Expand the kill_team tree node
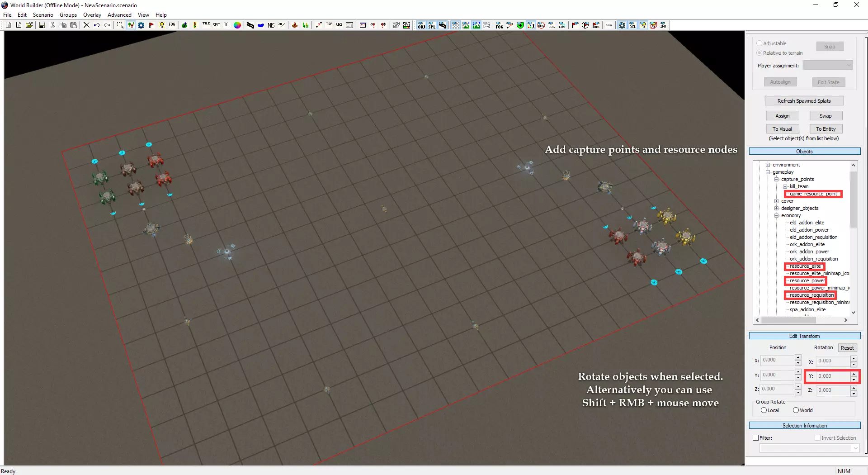Viewport: 868px width, 475px height. [785, 186]
